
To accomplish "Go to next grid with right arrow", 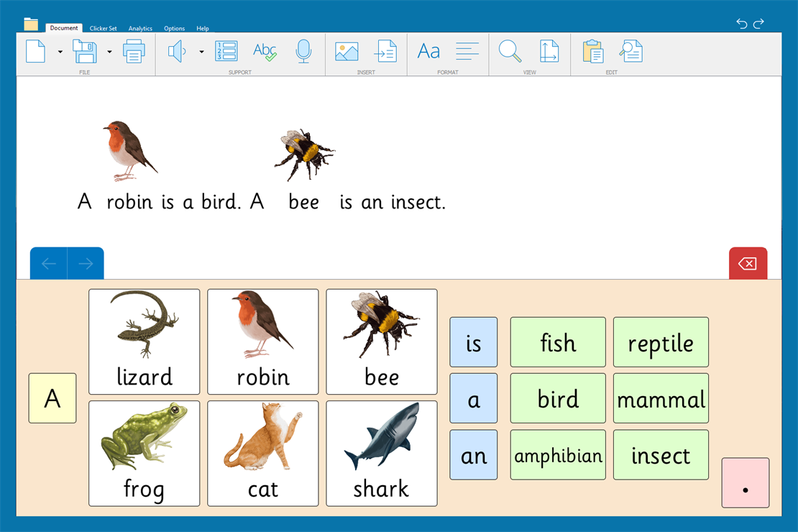I will (86, 264).
